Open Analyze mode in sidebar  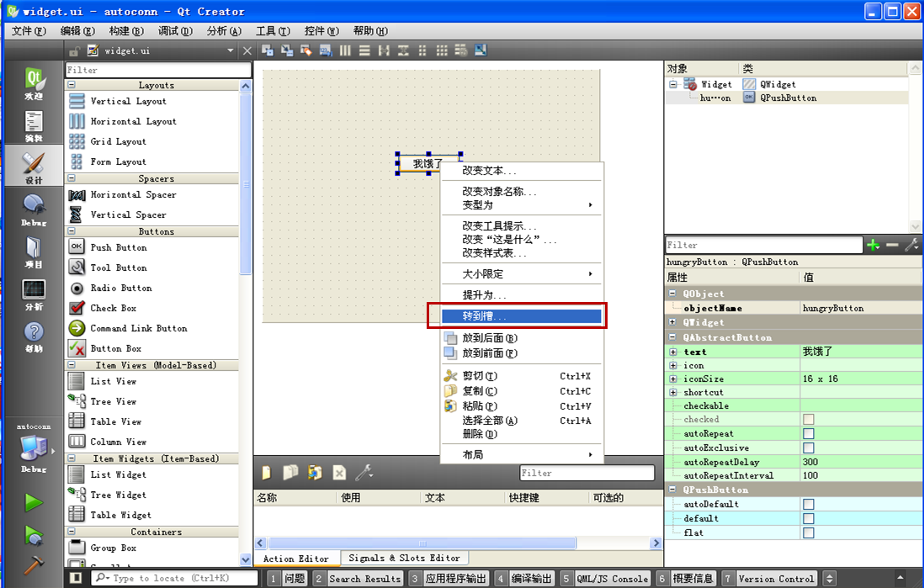(x=34, y=294)
